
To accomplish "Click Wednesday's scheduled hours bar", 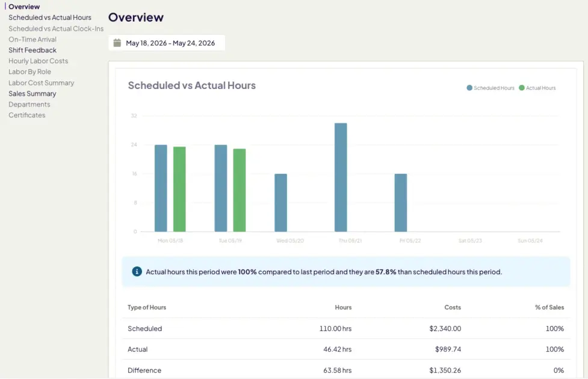I will (280, 203).
